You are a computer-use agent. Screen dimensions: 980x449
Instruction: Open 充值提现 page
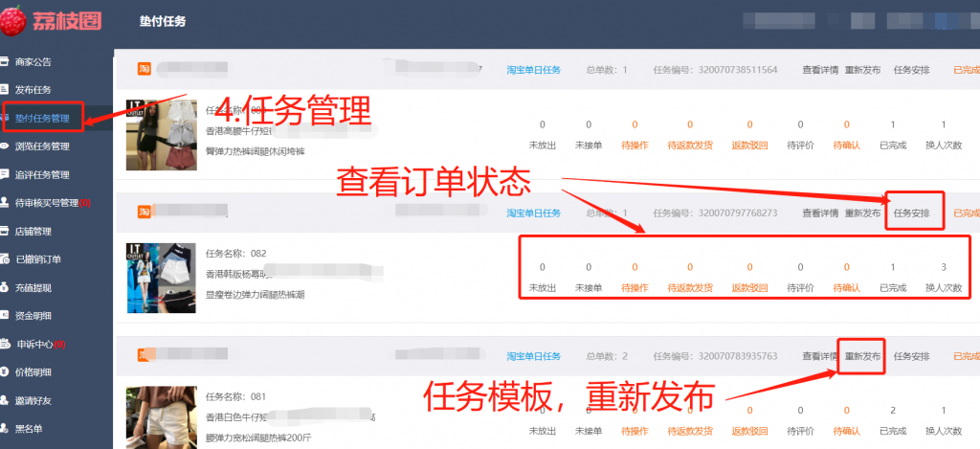click(x=33, y=287)
